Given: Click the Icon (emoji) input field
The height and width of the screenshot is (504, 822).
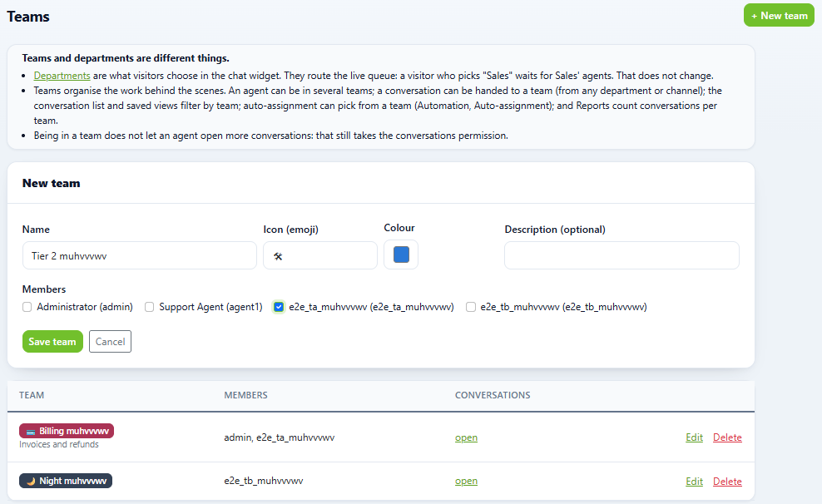Looking at the screenshot, I should coord(320,255).
